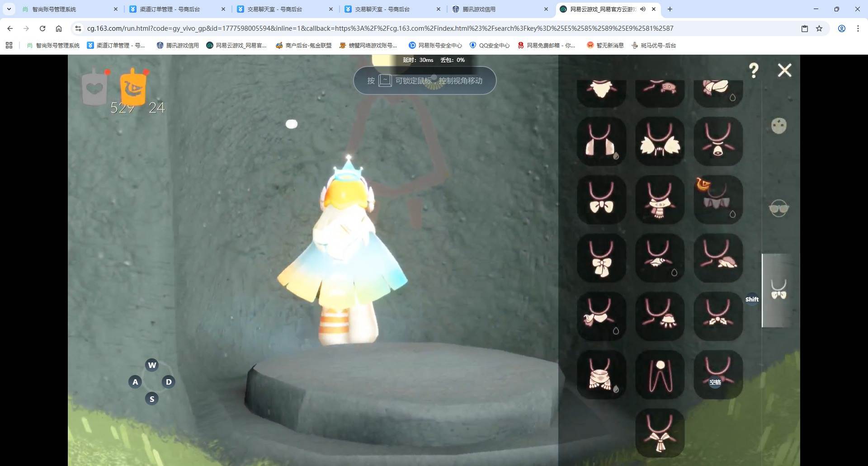868x466 pixels.
Task: Switch to the glasses accessory category
Action: click(778, 208)
